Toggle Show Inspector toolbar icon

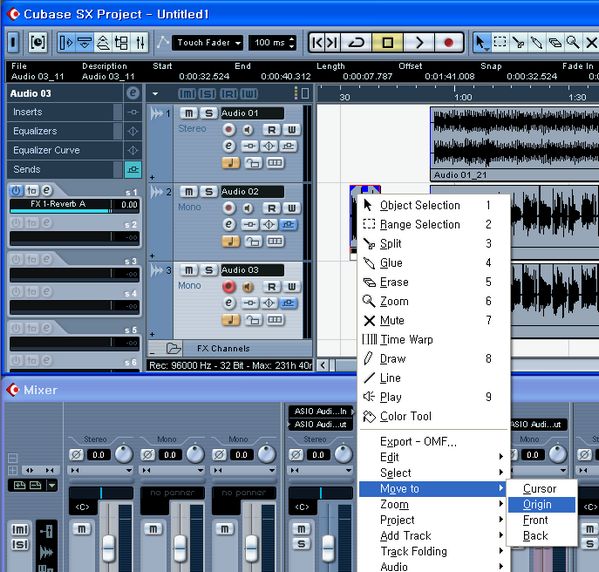click(65, 42)
